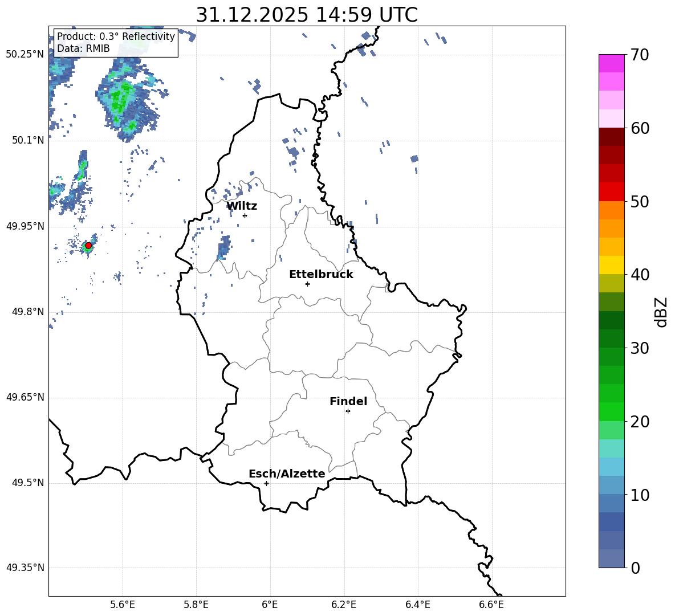Click the cross marker below Findel
This screenshot has height=616, width=675.
[348, 411]
